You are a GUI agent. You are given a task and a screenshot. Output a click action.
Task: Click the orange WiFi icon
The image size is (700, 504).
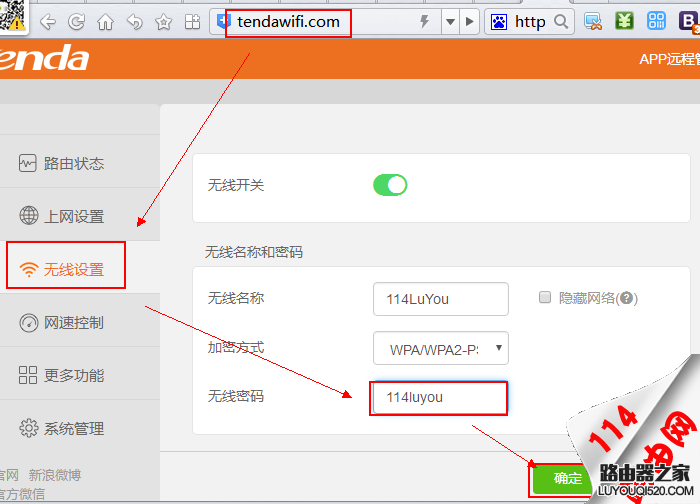coord(29,269)
